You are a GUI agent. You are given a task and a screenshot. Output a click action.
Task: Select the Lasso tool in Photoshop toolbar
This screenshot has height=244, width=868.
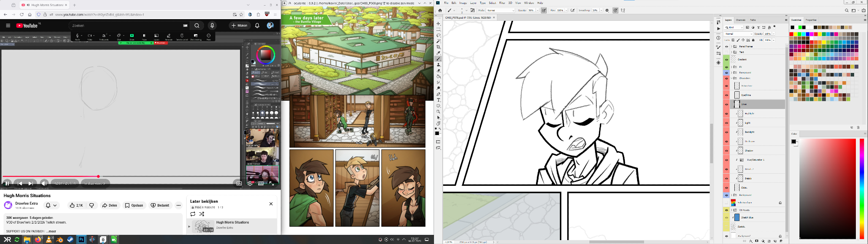pyautogui.click(x=438, y=36)
